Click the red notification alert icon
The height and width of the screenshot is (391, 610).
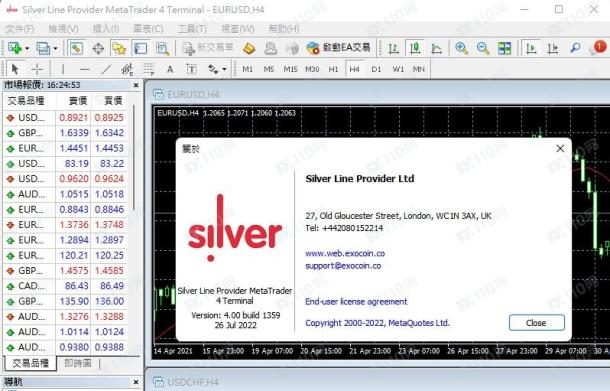click(599, 47)
